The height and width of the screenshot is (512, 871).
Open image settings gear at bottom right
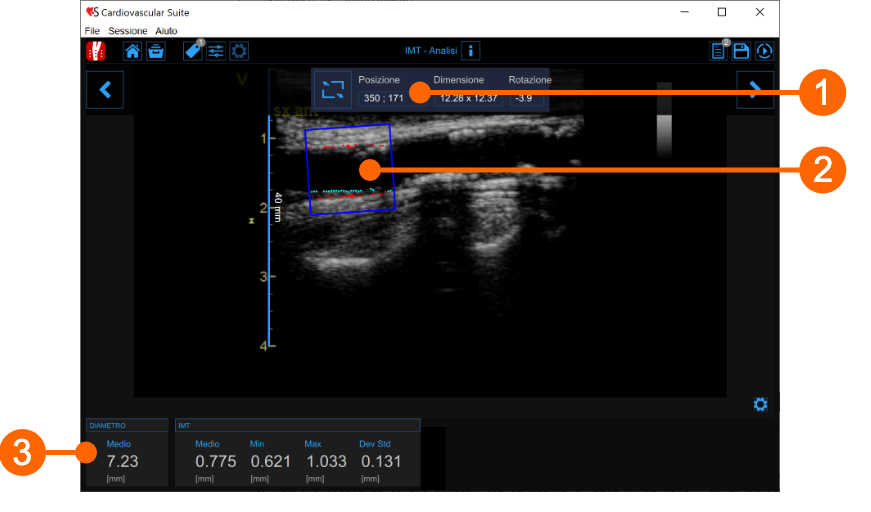pyautogui.click(x=760, y=404)
